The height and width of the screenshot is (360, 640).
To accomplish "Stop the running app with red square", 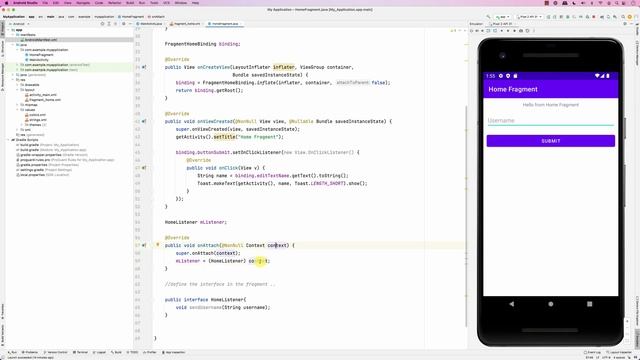I will (x=594, y=17).
